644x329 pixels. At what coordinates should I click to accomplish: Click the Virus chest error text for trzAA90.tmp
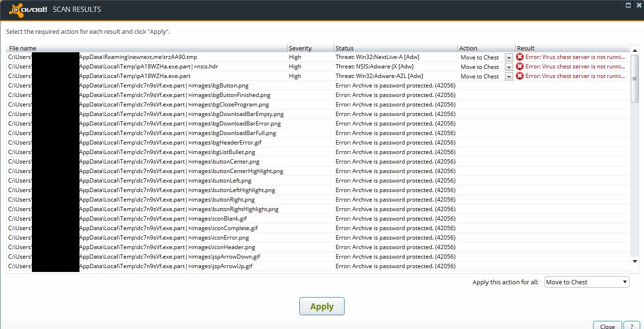coord(575,57)
